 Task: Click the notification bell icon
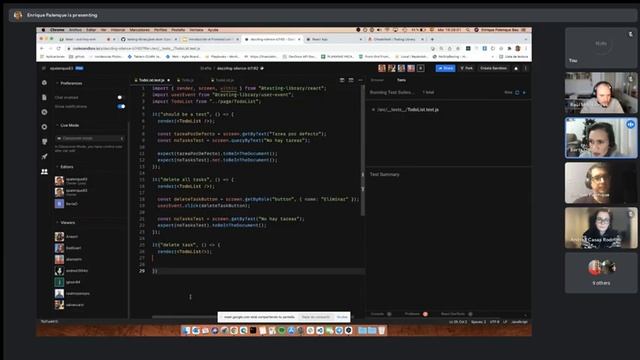(516, 68)
